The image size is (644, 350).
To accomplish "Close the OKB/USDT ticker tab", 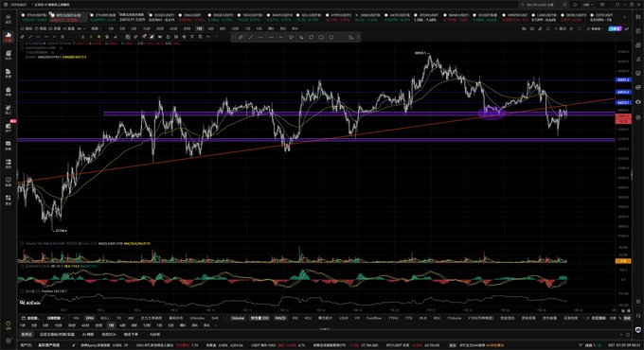I will point(356,15).
